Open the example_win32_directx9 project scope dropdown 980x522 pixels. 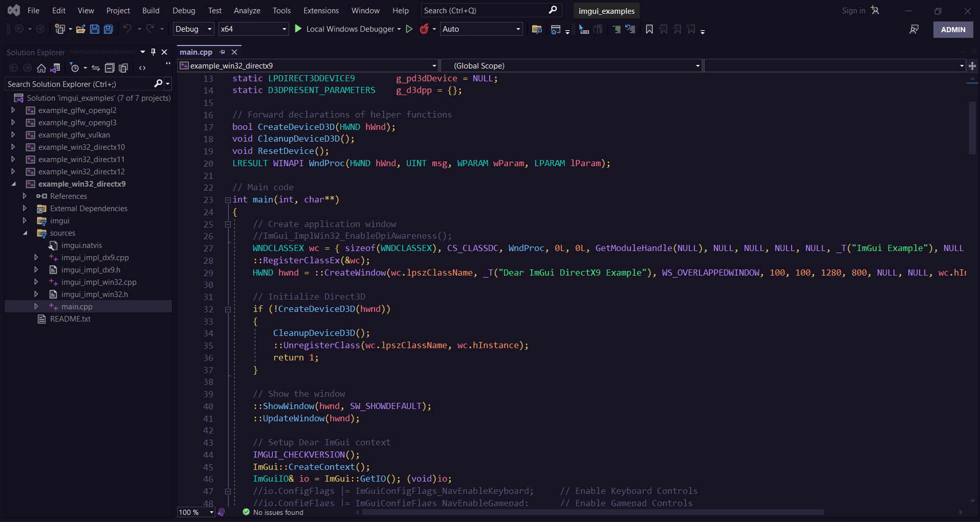[308, 66]
